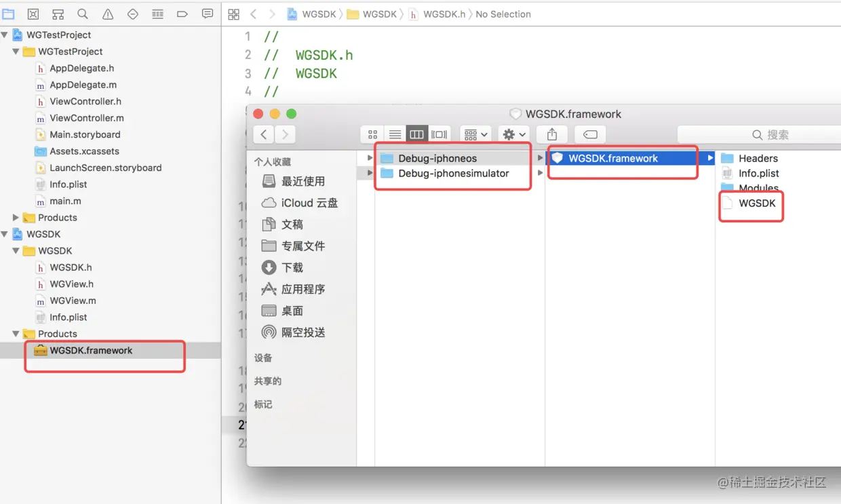Open Main.storyboard in navigator
The image size is (841, 504).
pos(85,134)
